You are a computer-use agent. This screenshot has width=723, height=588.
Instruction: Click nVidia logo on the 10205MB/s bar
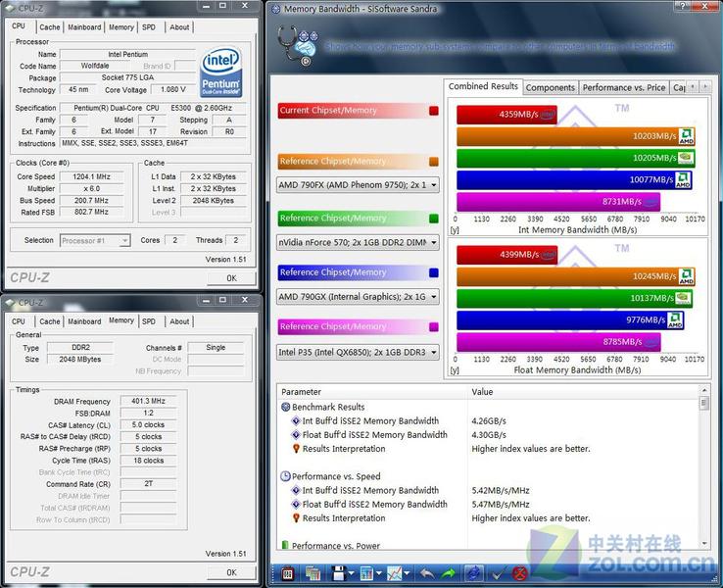(686, 158)
